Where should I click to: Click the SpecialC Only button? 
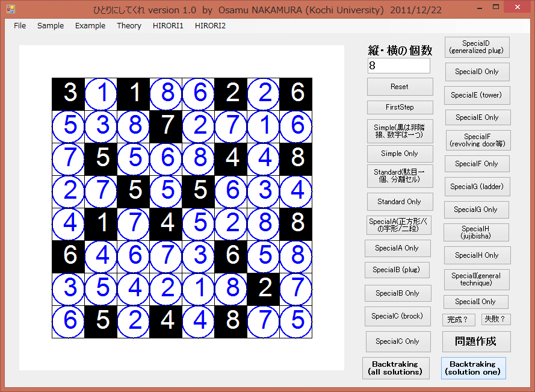pos(398,341)
